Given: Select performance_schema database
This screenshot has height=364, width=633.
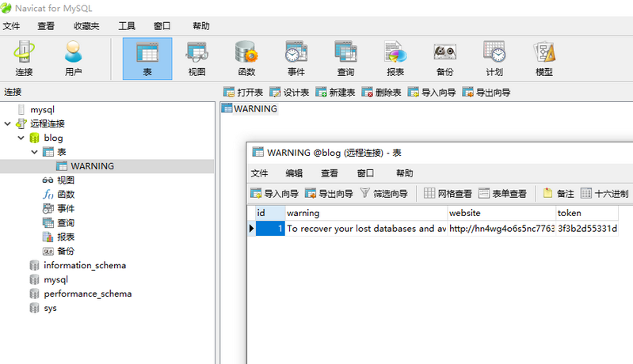Looking at the screenshot, I should coord(88,294).
